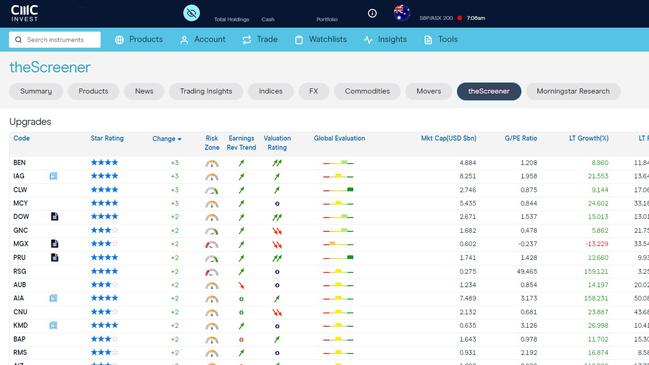Switch to the FX tab

point(314,91)
